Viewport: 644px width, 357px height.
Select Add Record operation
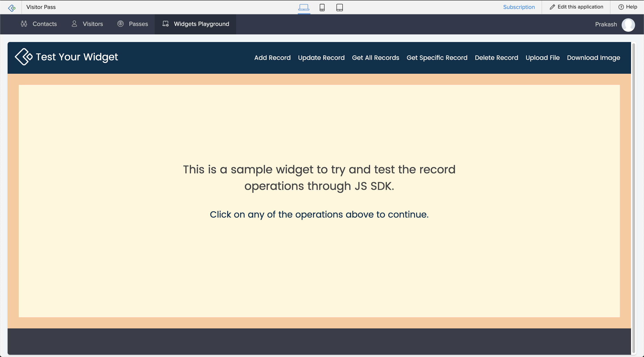(272, 58)
